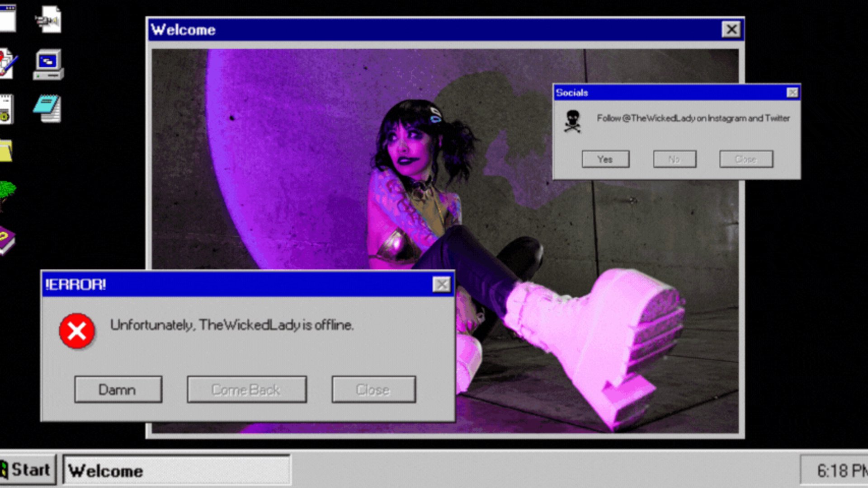Click the Damn button

point(118,389)
